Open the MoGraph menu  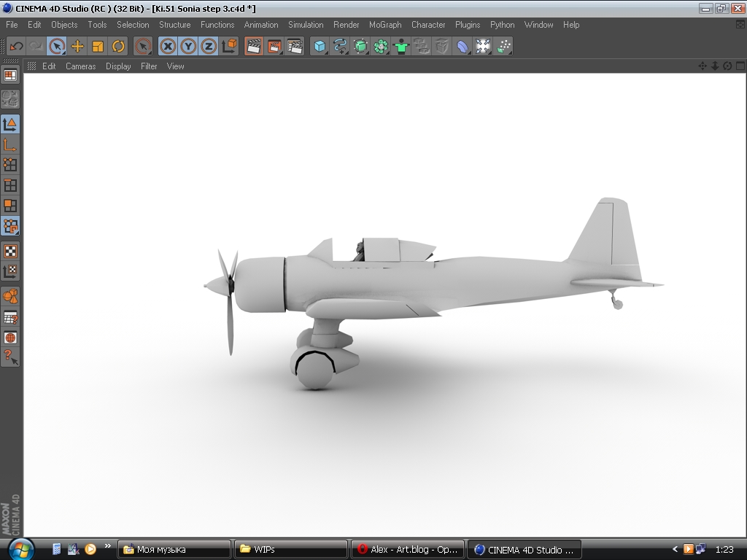[x=385, y=25]
